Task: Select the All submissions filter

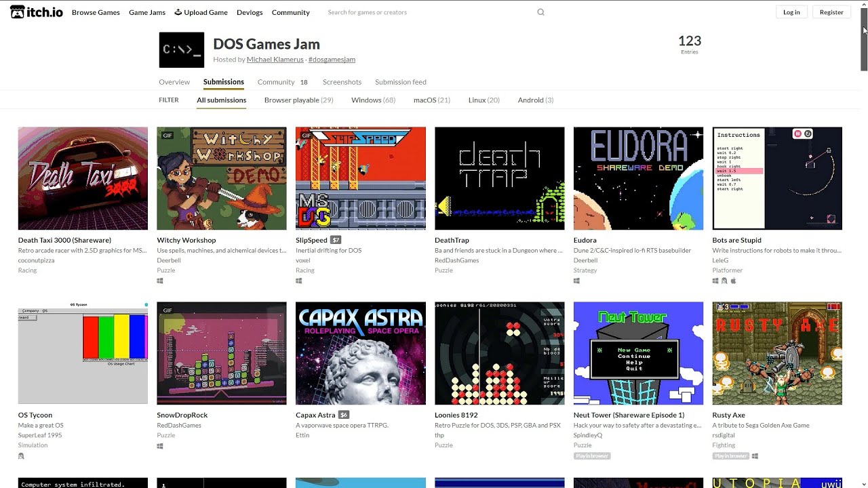Action: [x=222, y=100]
